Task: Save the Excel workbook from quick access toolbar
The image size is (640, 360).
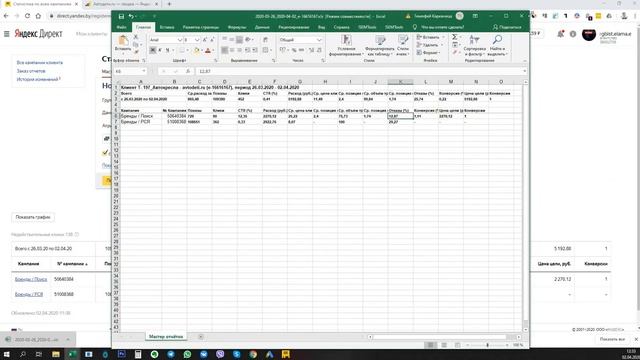Action: (x=121, y=16)
